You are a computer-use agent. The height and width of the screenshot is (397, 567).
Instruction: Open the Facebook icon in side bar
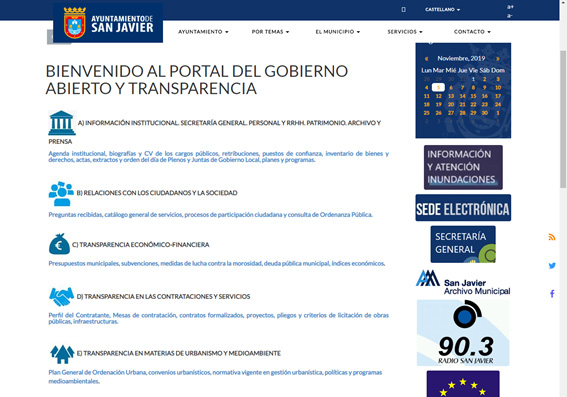click(552, 294)
